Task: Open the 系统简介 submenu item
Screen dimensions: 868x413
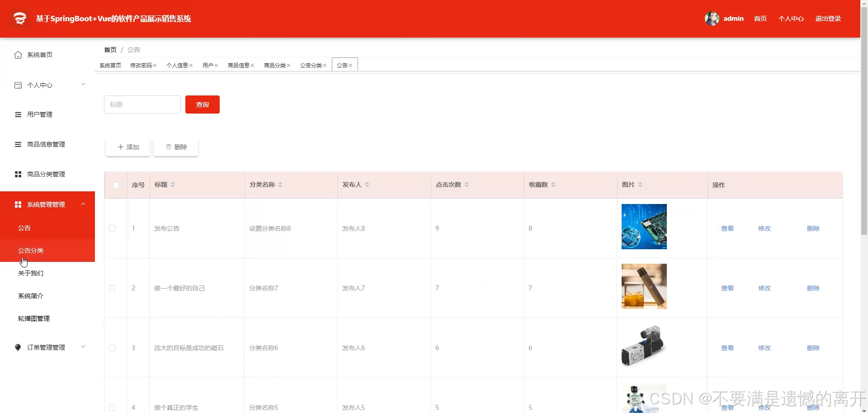Action: (x=47, y=296)
